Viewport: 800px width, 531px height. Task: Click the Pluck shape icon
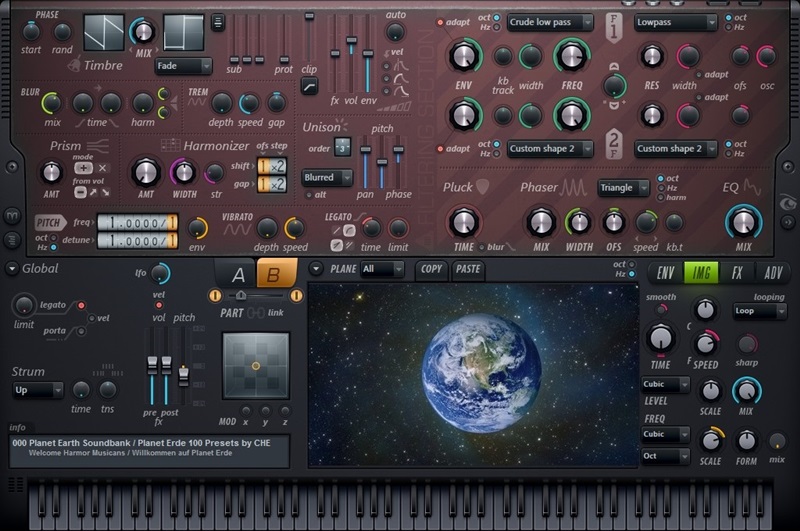(x=483, y=186)
